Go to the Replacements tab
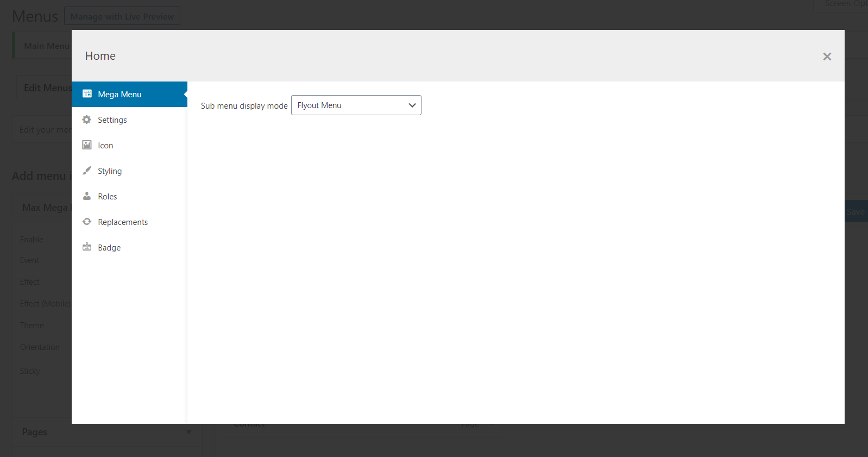868x457 pixels. (129, 222)
